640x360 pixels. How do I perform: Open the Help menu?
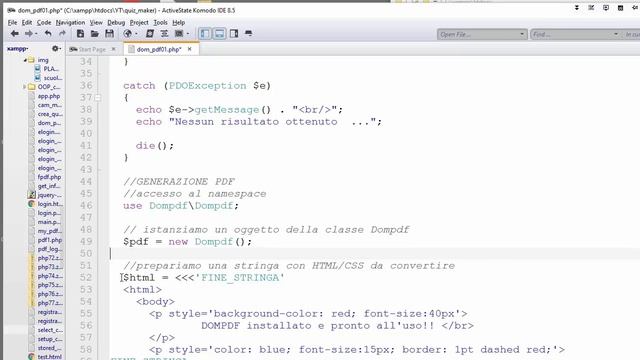pos(178,22)
